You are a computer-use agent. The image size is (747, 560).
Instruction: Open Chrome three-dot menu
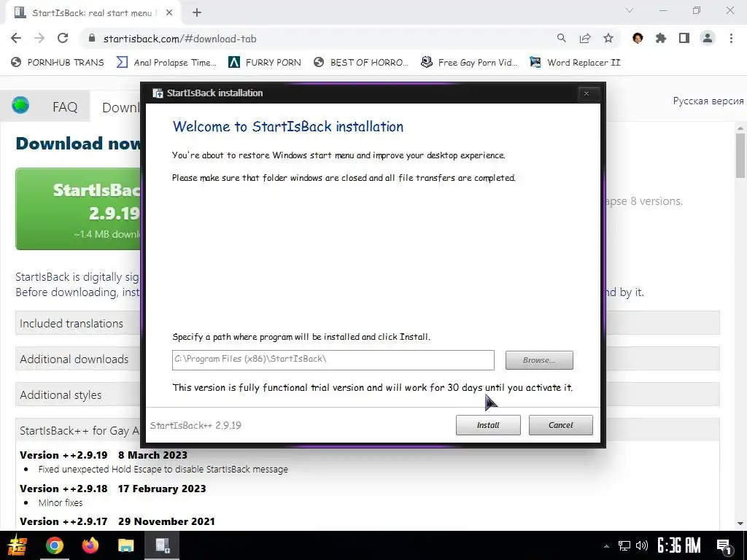pos(731,38)
